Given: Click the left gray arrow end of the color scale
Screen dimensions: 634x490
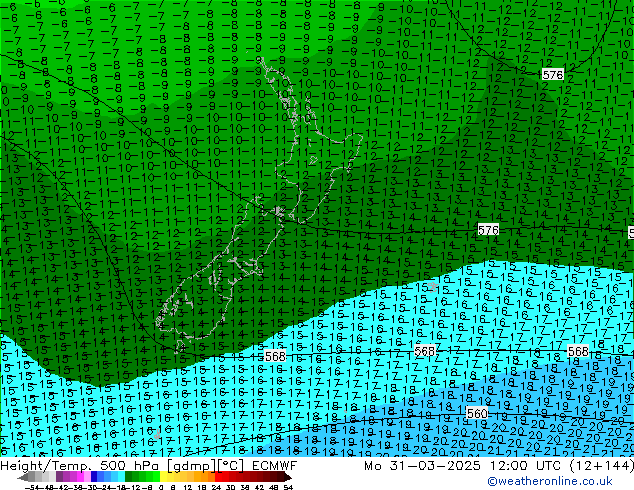Looking at the screenshot, I should [x=23, y=477].
